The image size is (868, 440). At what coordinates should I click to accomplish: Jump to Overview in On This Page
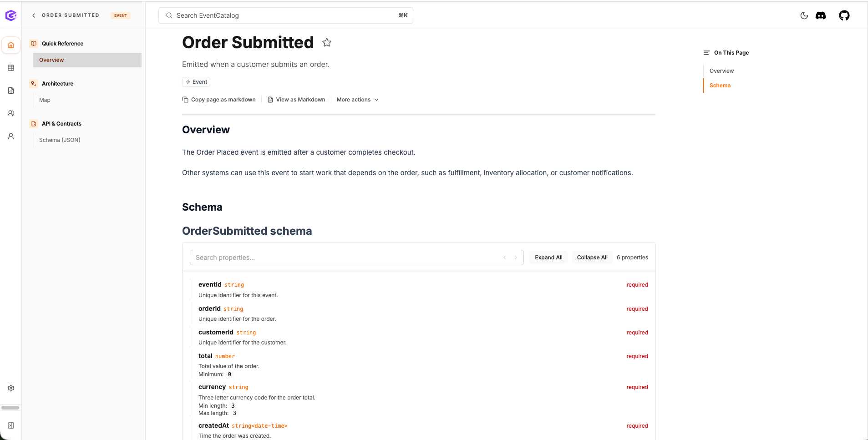point(721,71)
